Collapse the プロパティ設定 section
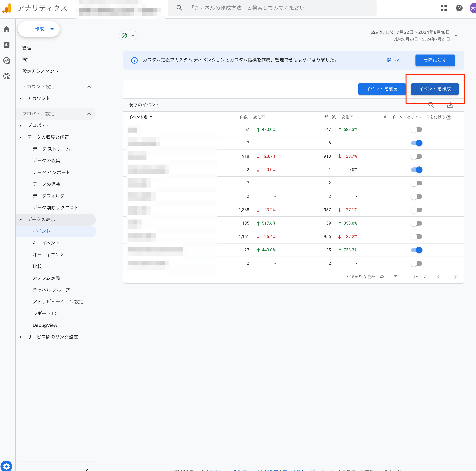The width and height of the screenshot is (476, 471). pos(89,114)
